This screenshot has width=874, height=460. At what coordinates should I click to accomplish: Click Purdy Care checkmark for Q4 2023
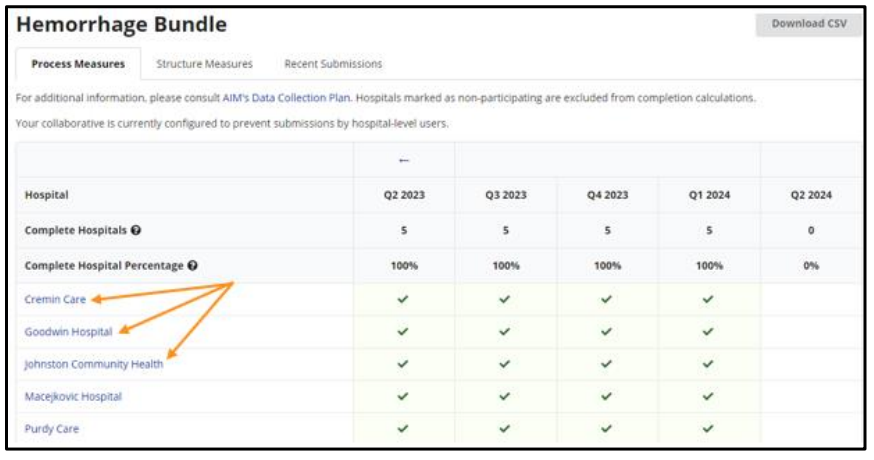click(607, 428)
